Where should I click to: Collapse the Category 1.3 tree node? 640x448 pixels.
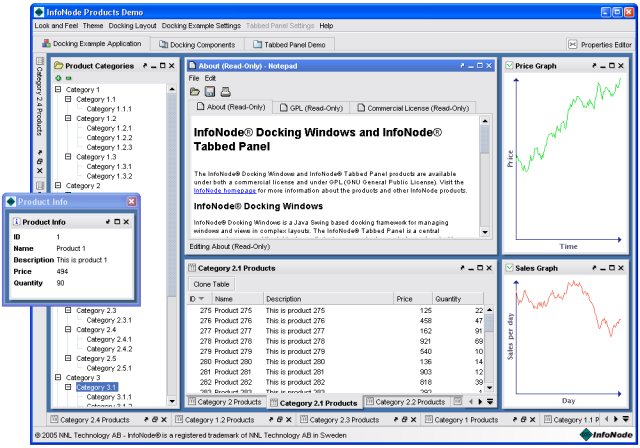pos(68,156)
